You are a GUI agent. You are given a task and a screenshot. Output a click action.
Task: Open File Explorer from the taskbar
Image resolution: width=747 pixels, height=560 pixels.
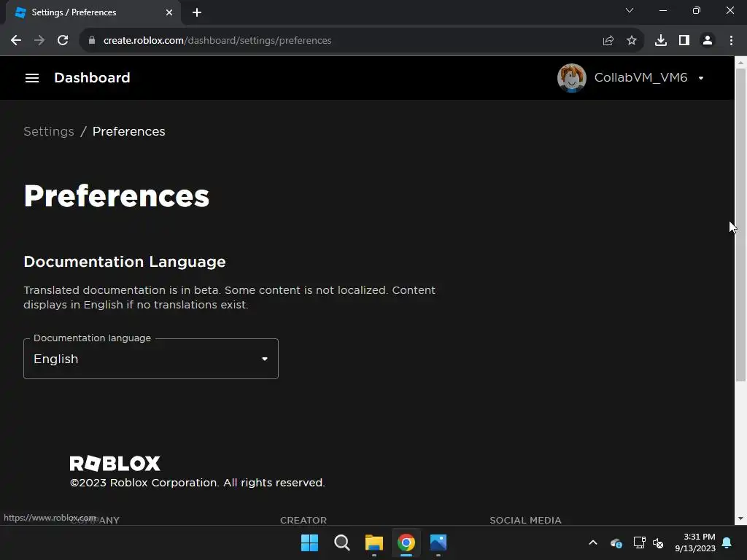coord(374,542)
